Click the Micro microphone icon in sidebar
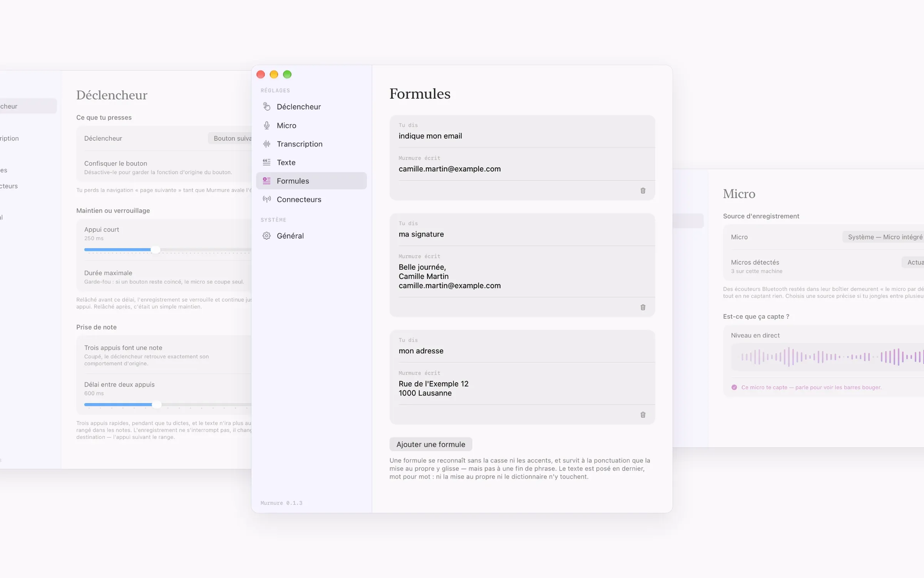924x578 pixels. [x=266, y=125]
